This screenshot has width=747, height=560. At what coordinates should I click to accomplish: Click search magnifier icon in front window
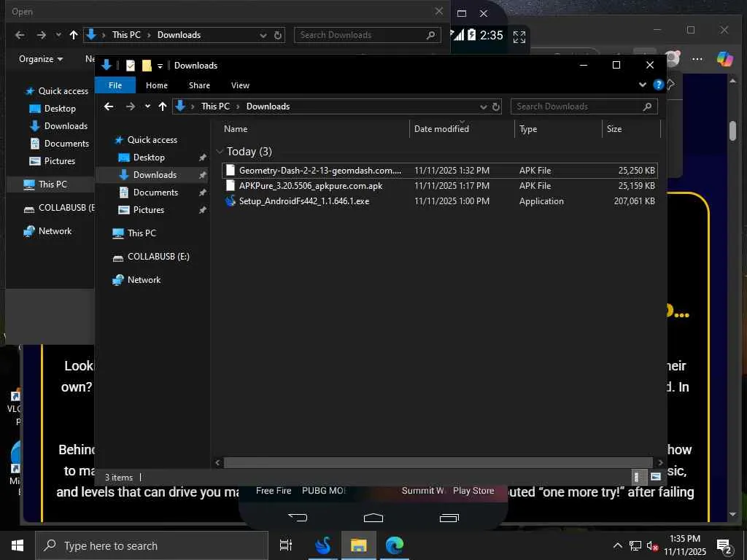click(647, 106)
